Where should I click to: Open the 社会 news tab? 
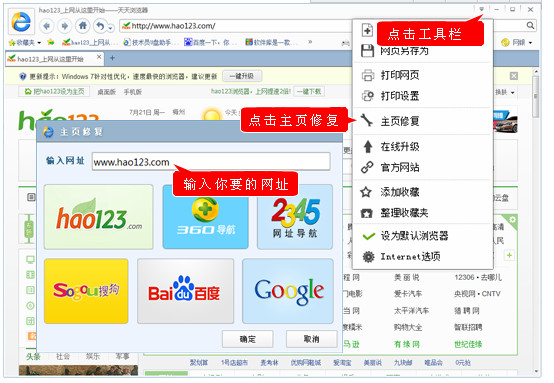[63, 356]
